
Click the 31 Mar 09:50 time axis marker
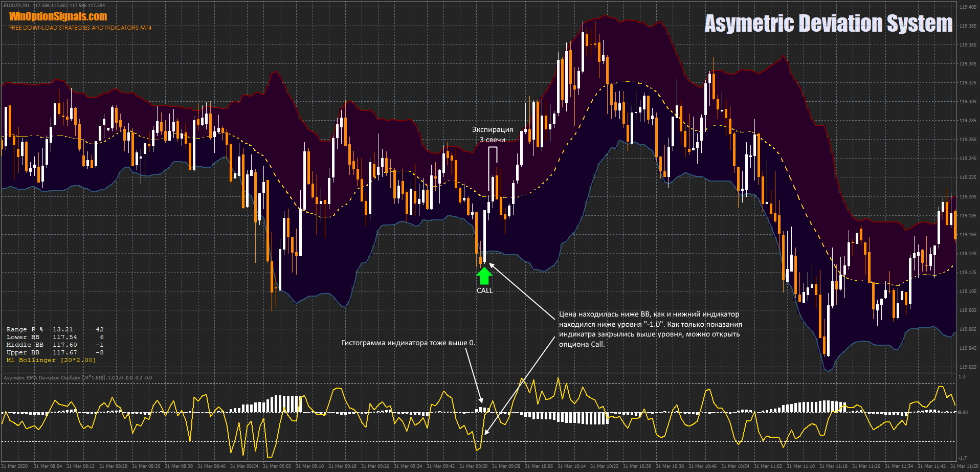(x=473, y=466)
